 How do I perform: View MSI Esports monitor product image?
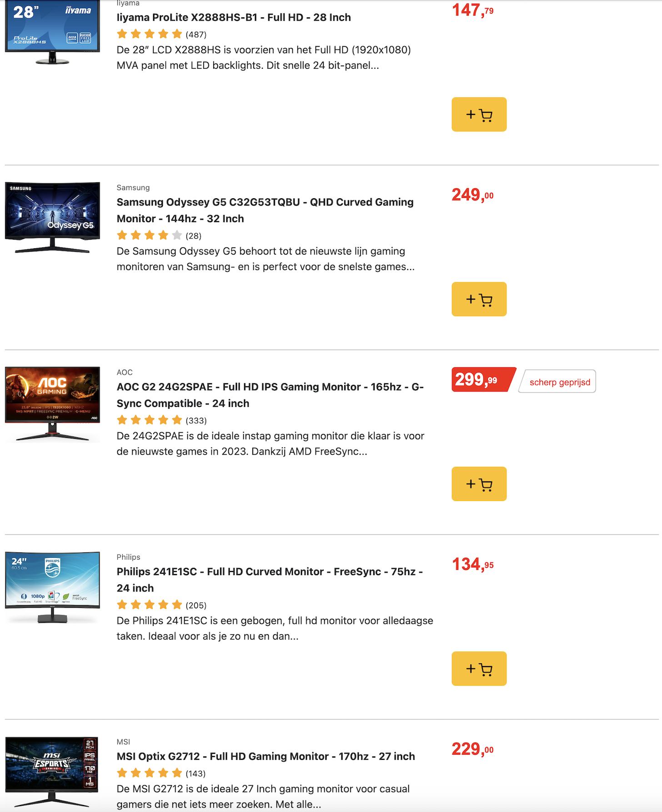click(x=52, y=771)
